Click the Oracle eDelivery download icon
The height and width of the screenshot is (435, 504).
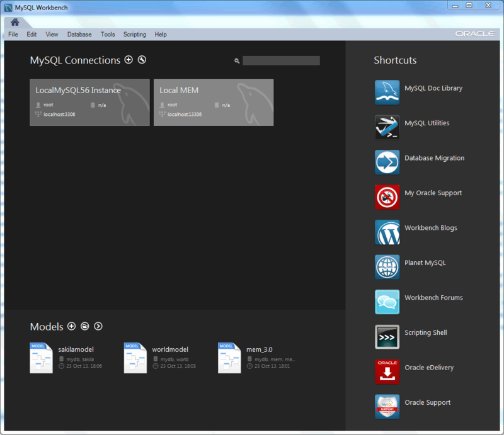point(387,371)
